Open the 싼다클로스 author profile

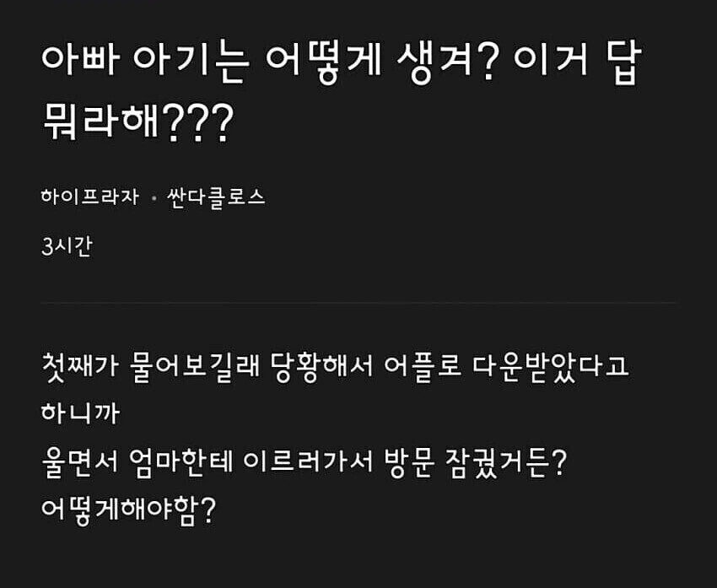[x=216, y=198]
